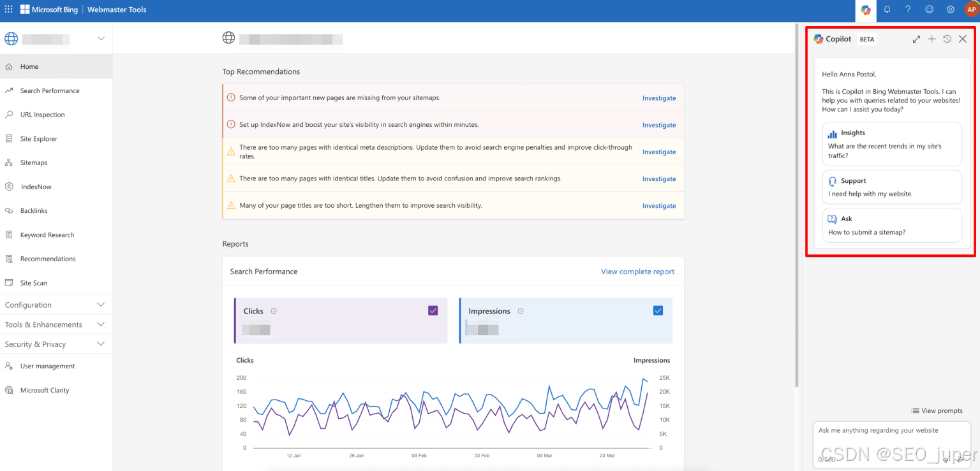Click the info icon next to Impressions

point(521,311)
